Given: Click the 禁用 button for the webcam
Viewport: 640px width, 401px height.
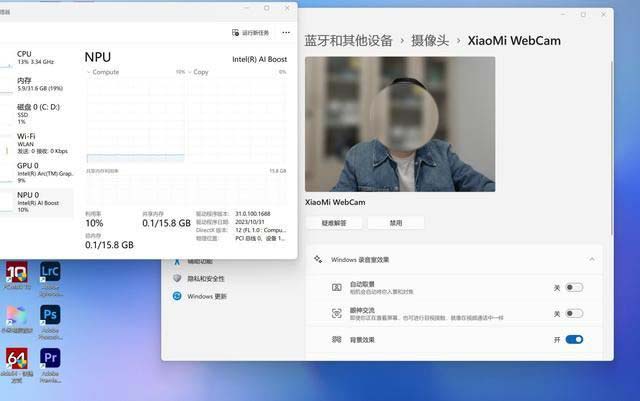Looking at the screenshot, I should 396,223.
